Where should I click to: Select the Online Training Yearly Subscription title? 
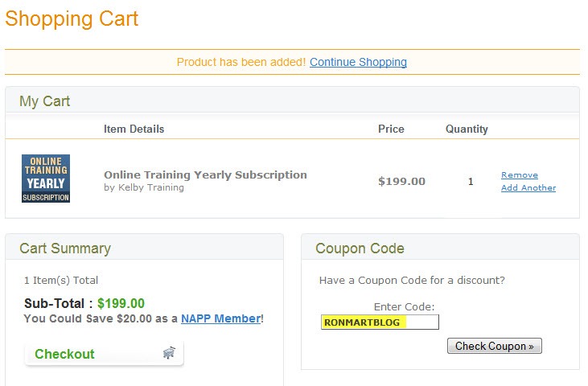point(205,175)
